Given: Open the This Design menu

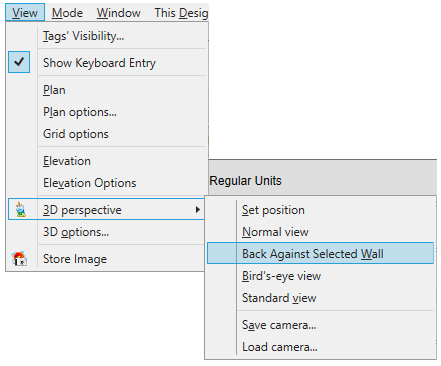Looking at the screenshot, I should 181,13.
